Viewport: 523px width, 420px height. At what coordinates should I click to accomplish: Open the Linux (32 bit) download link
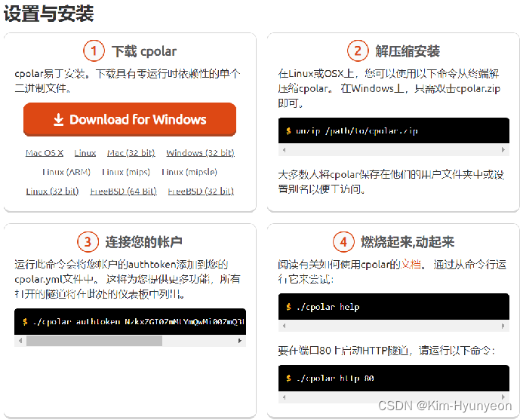tap(52, 192)
